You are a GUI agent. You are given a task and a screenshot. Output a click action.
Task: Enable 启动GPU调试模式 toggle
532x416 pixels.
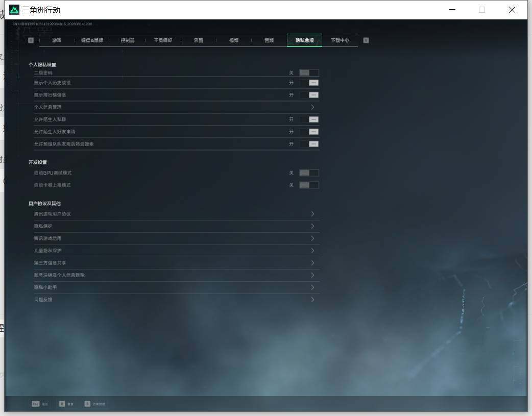[309, 173]
